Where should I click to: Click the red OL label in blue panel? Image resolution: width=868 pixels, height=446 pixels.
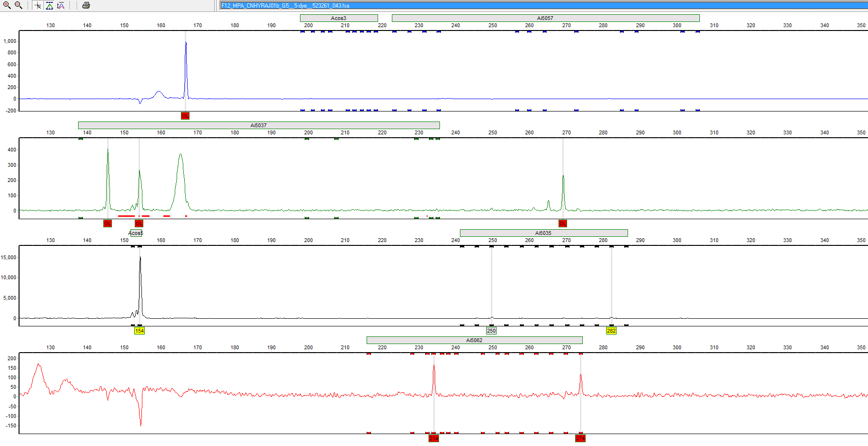185,116
